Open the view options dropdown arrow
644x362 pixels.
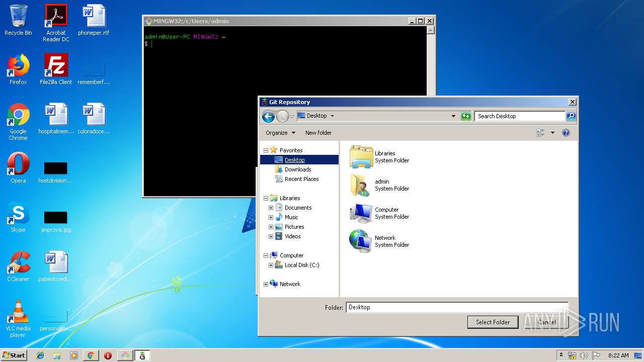point(552,133)
